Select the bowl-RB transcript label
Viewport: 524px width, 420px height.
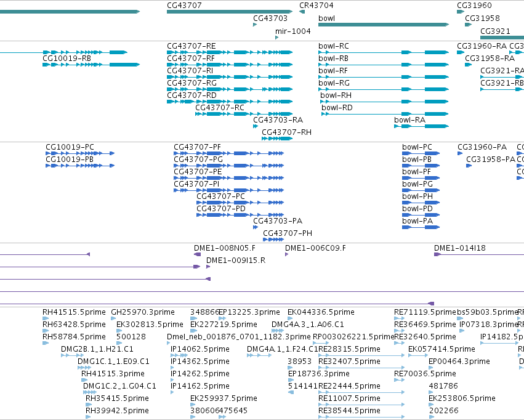point(333,59)
